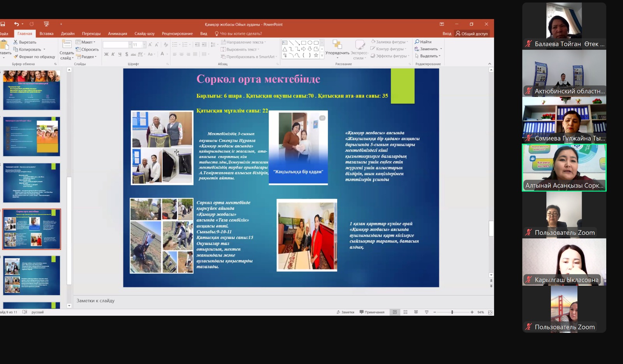Select the Altynai Asankyzy participant video tile
This screenshot has width=623, height=364.
click(x=564, y=168)
